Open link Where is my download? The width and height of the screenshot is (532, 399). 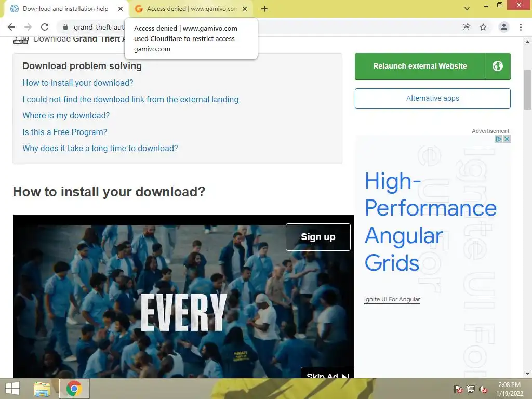66,116
